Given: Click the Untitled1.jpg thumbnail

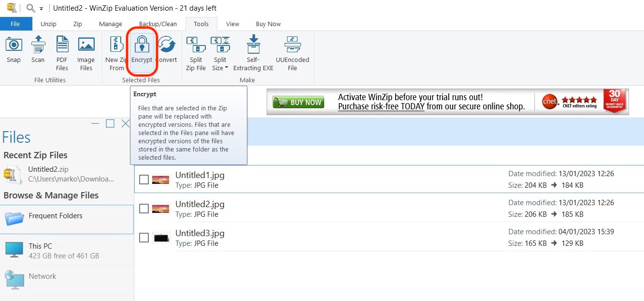Looking at the screenshot, I should [160, 180].
